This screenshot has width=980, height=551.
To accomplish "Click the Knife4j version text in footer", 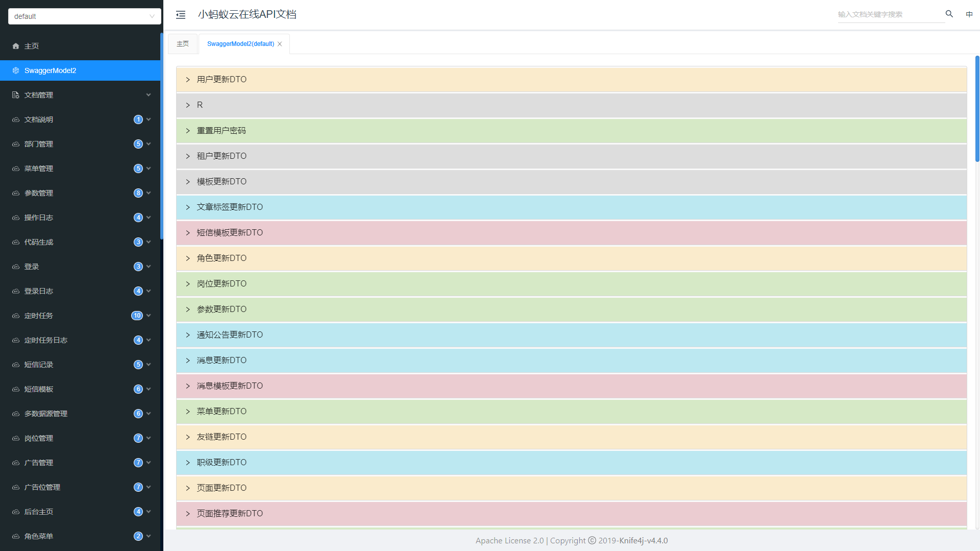I will coord(643,540).
